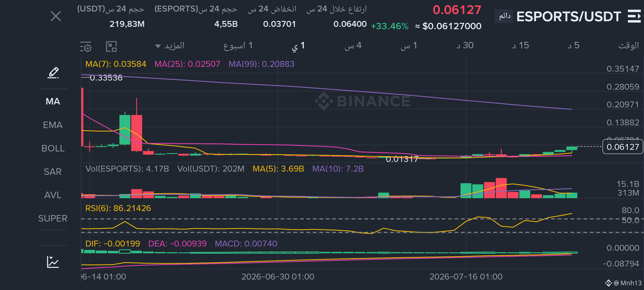Viewport: 644px width, 290px height.
Task: Click the -0.08794 MACD axis label
Action: (x=621, y=264)
